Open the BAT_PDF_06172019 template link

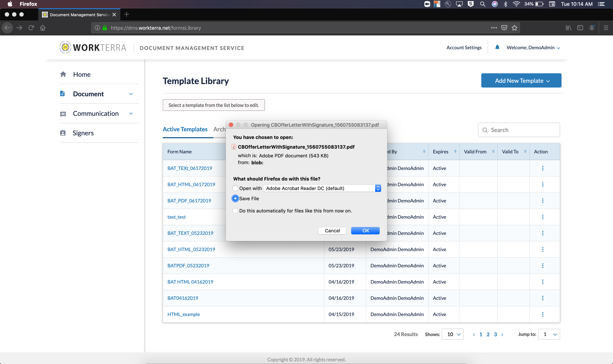point(189,201)
